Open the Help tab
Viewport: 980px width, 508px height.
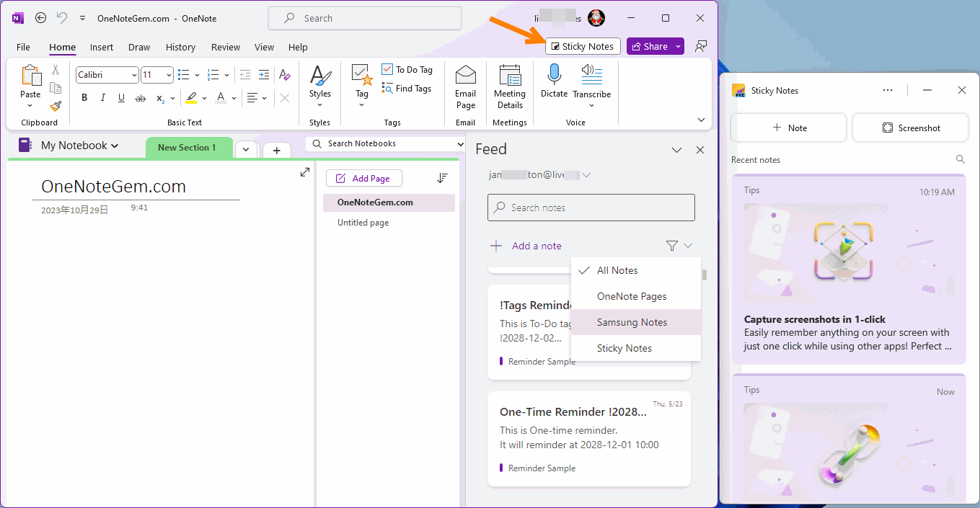pos(298,47)
